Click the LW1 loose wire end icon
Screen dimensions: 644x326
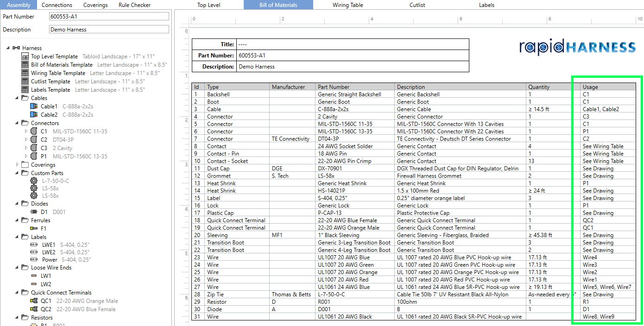click(x=34, y=276)
